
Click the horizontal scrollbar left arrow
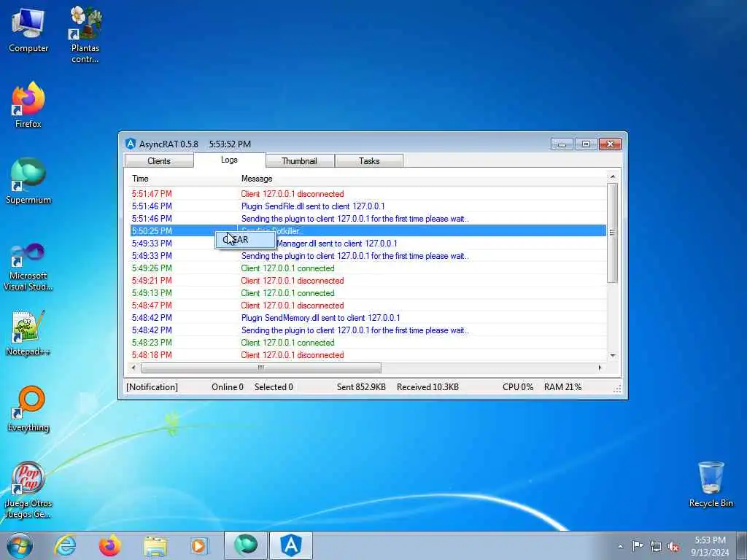click(134, 367)
